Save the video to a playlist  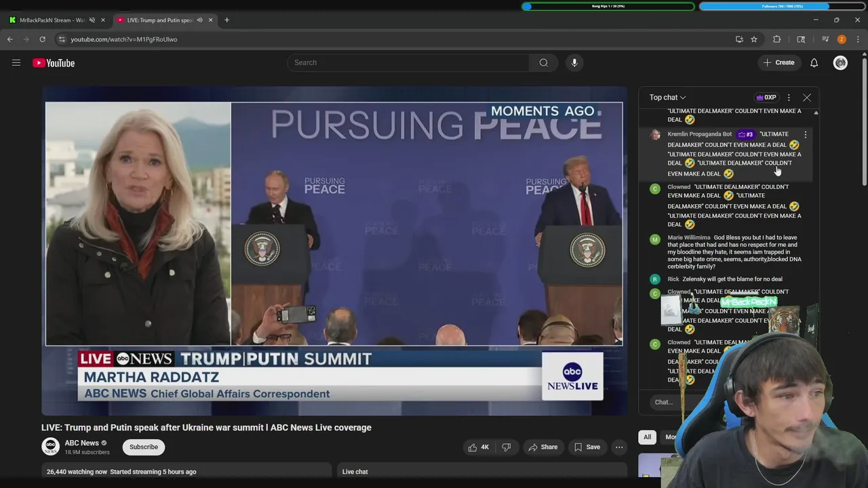tap(587, 447)
